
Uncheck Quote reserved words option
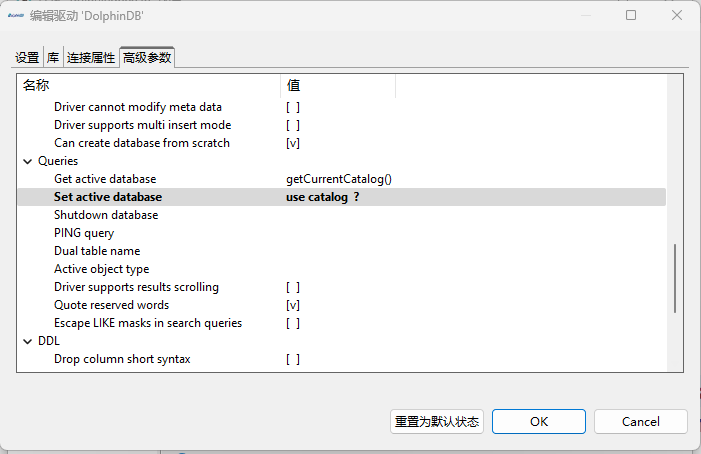coord(293,305)
